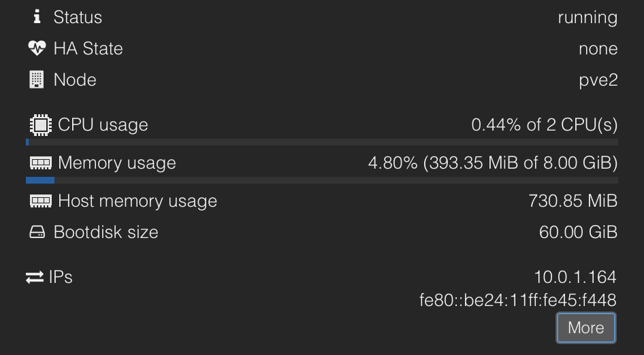Click the CPU usage progress bar
The height and width of the screenshot is (355, 644).
click(321, 143)
